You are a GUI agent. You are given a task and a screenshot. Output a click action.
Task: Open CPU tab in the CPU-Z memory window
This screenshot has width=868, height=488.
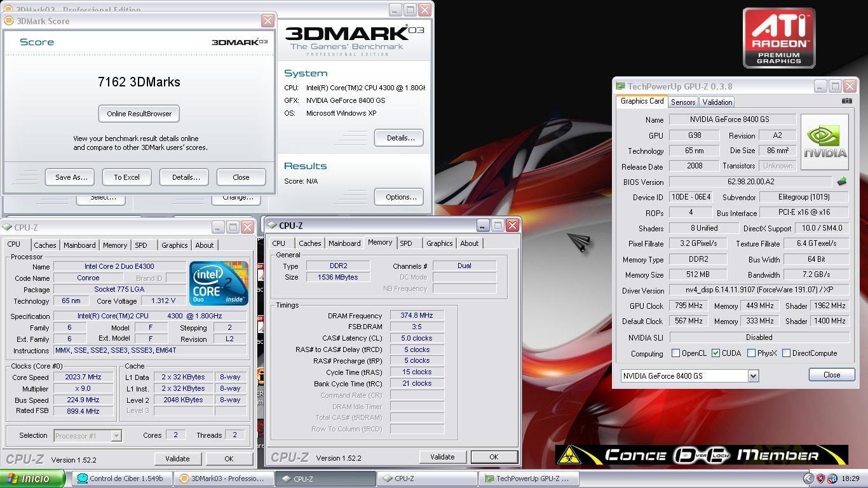coord(278,243)
